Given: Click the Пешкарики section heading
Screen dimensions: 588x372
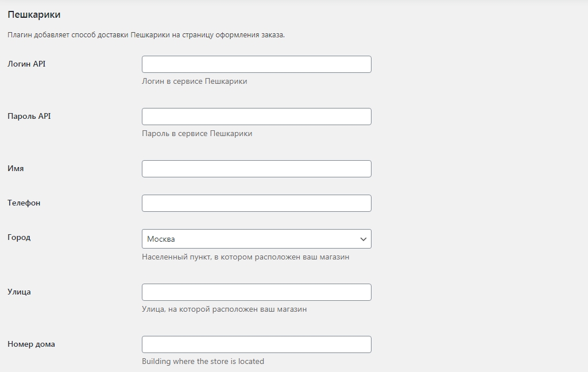Looking at the screenshot, I should pos(34,14).
